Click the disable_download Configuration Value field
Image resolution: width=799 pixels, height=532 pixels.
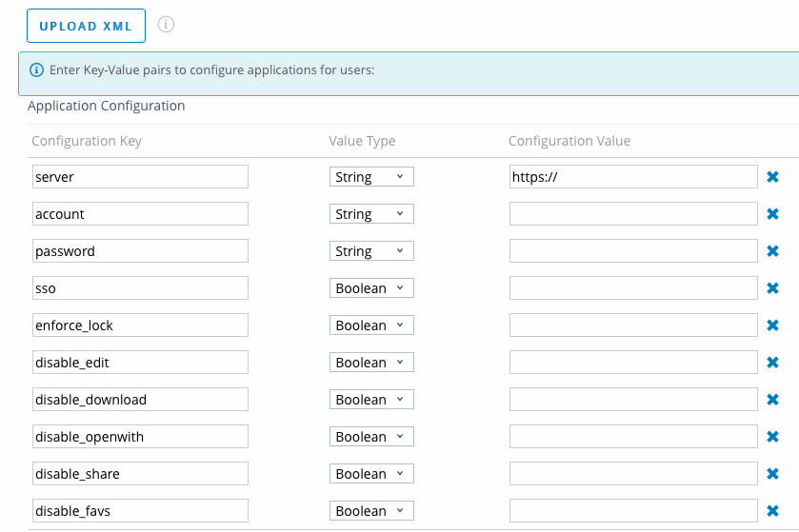[633, 400]
